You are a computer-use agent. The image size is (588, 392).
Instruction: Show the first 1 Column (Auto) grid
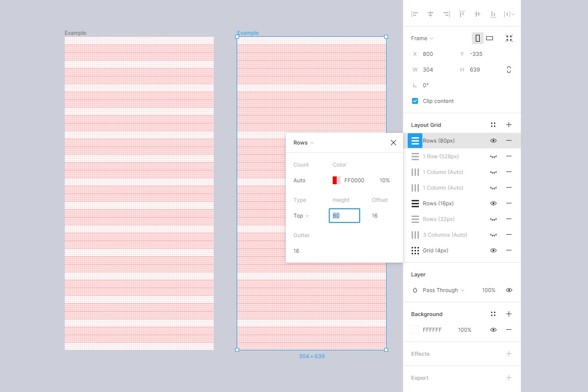493,172
